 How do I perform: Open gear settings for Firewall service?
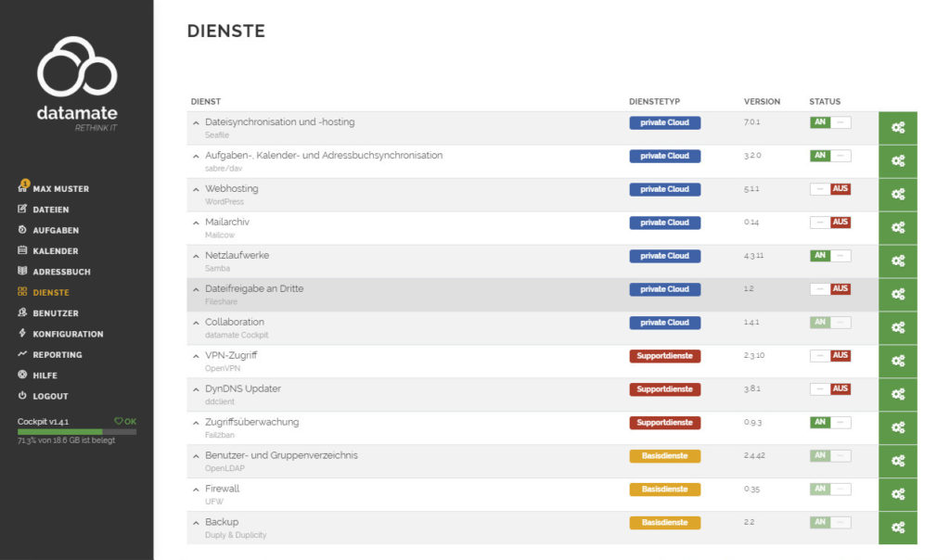[897, 494]
